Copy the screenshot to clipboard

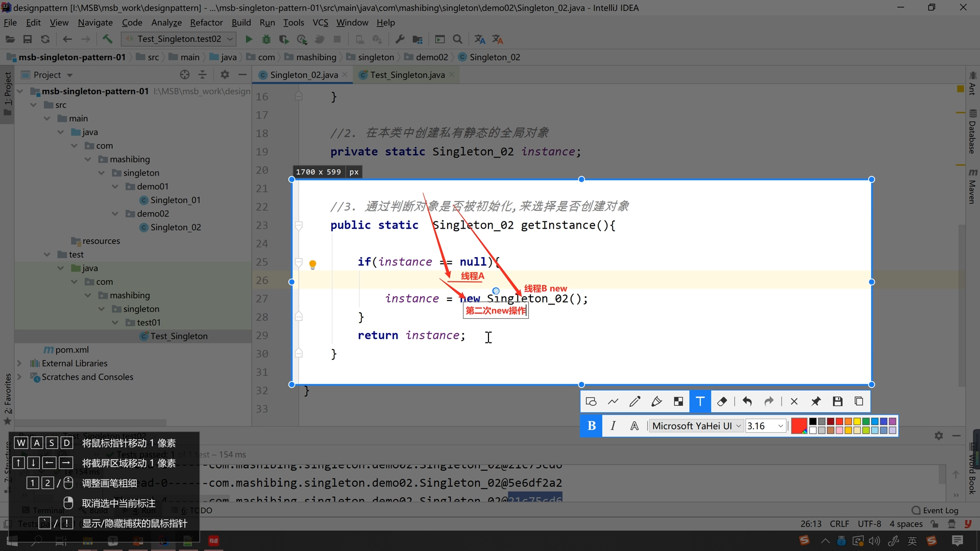(x=859, y=402)
